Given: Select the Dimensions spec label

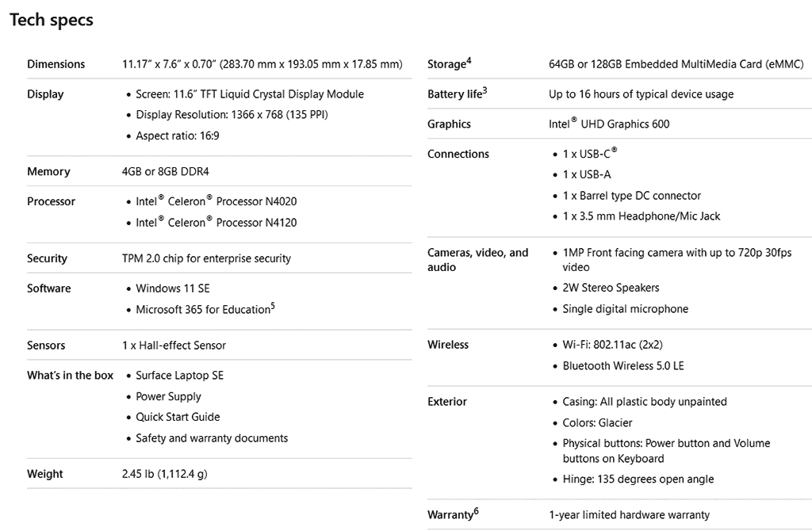Looking at the screenshot, I should pyautogui.click(x=56, y=64).
